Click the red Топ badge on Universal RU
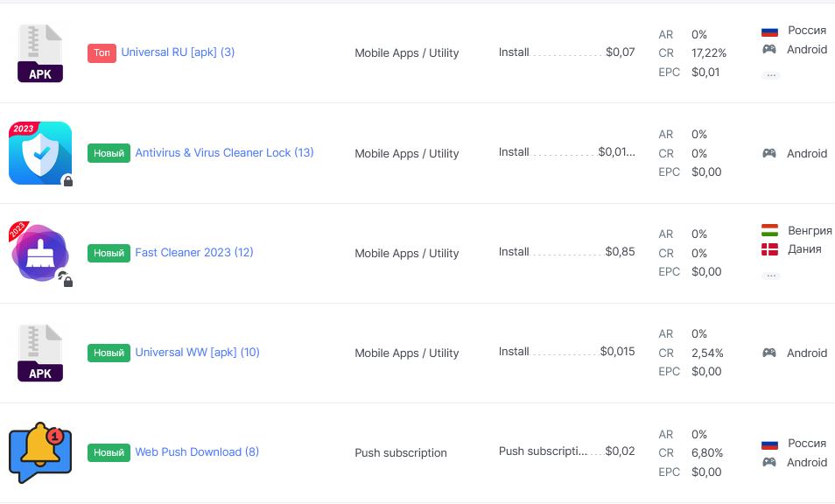 click(x=102, y=52)
